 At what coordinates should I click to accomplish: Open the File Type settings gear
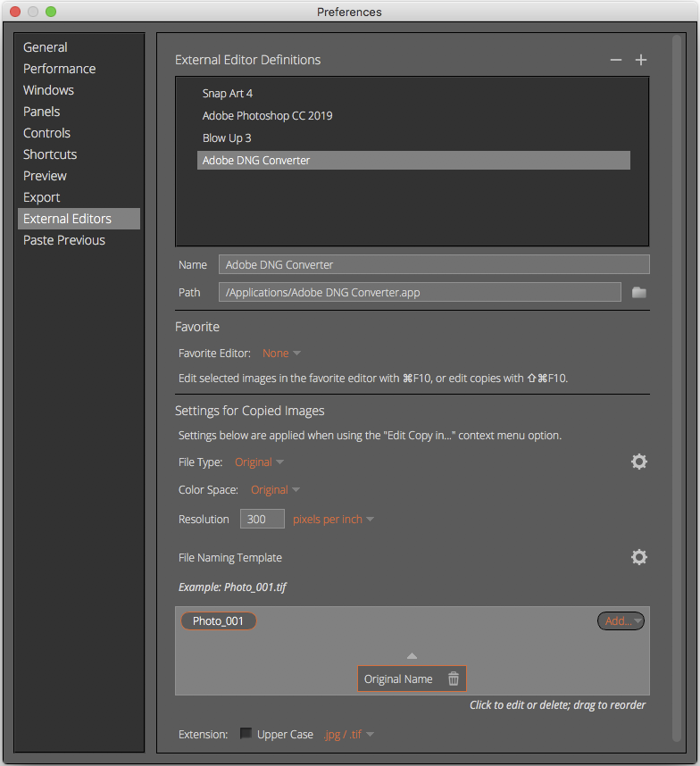point(639,462)
